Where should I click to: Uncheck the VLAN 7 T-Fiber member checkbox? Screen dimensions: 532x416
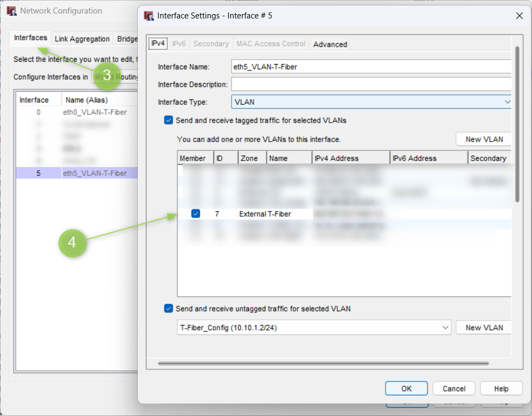coord(196,214)
